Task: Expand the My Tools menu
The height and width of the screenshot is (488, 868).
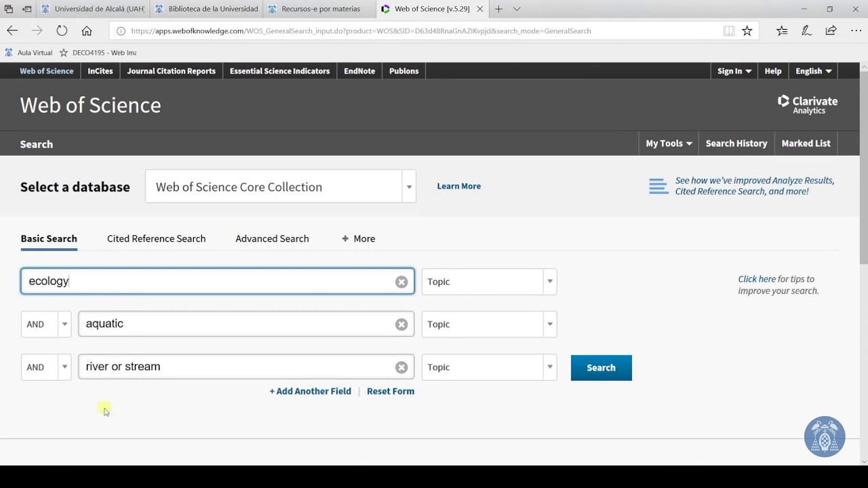Action: [x=669, y=143]
